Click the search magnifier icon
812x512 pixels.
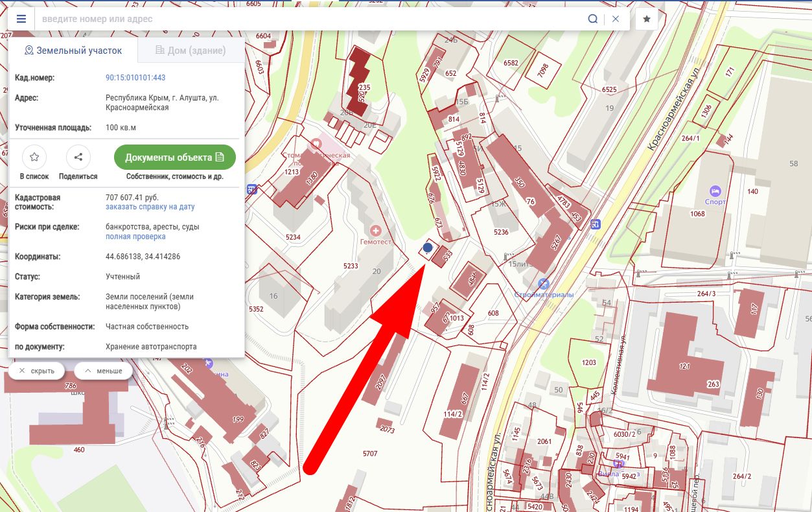point(592,19)
